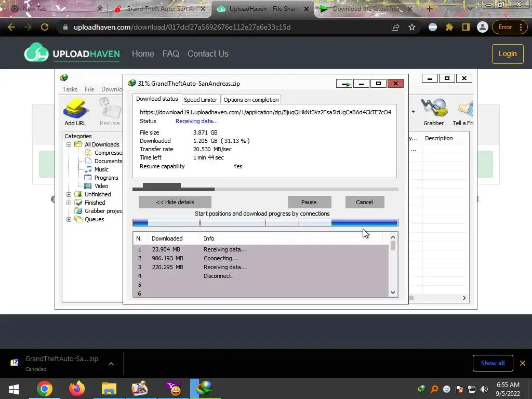The height and width of the screenshot is (399, 532).
Task: Open a new Chrome tab with plus
Action: (x=429, y=9)
